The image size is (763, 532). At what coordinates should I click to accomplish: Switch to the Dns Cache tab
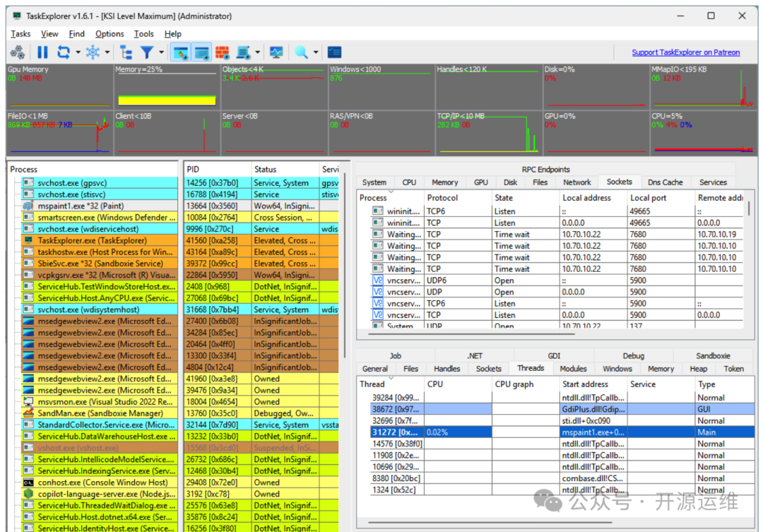[664, 182]
